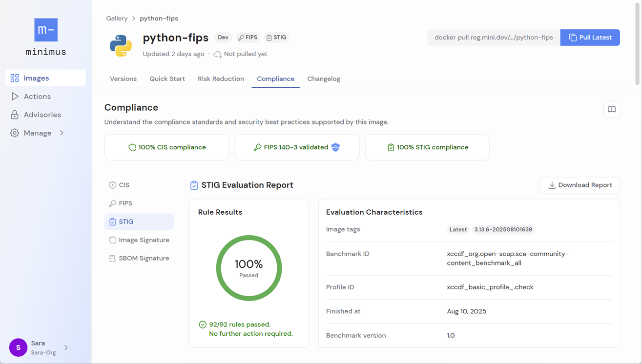642x364 pixels.
Task: Click the STIG Evaluation Report clipboard icon
Action: coord(194,185)
